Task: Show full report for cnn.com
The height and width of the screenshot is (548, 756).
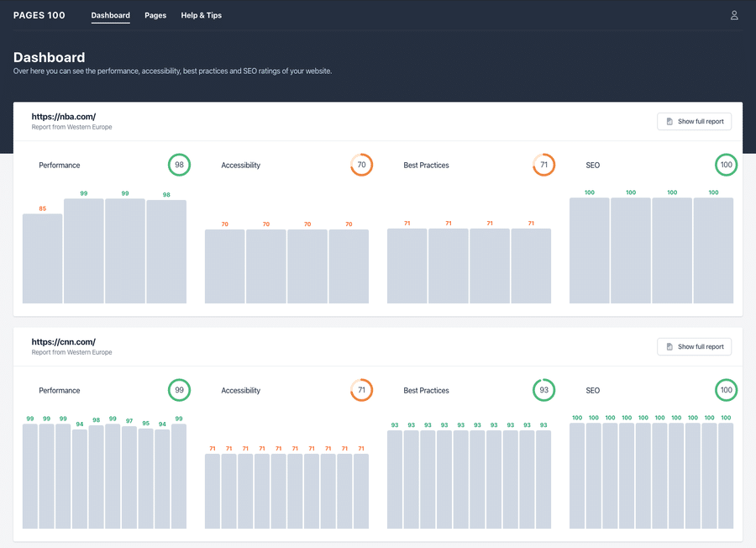Action: pos(694,347)
